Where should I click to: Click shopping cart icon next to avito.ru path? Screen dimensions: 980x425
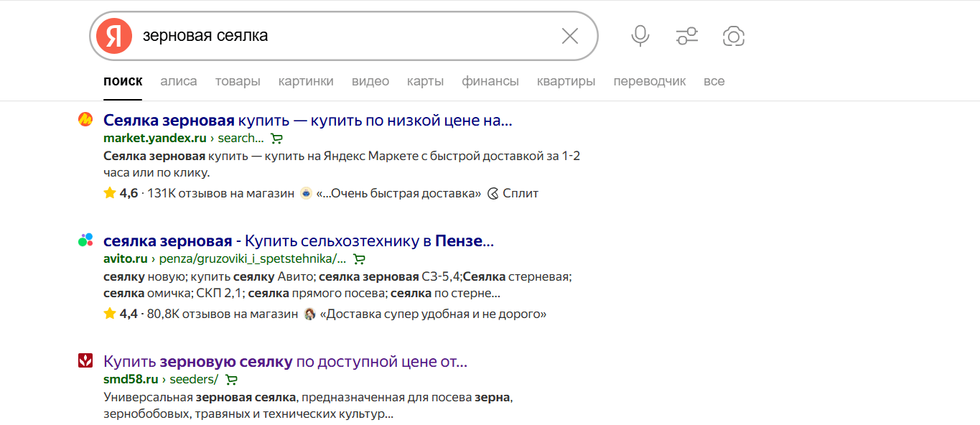[x=360, y=259]
